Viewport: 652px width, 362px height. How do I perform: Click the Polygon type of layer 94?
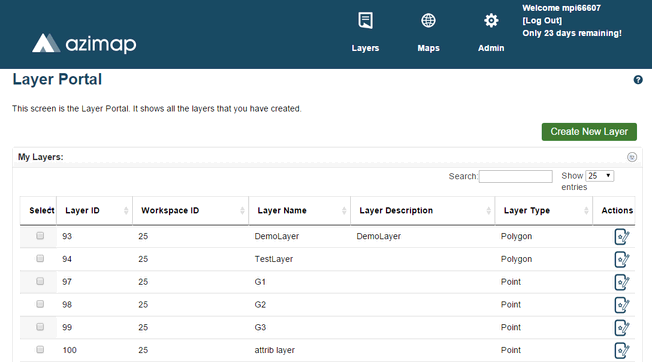(x=516, y=259)
